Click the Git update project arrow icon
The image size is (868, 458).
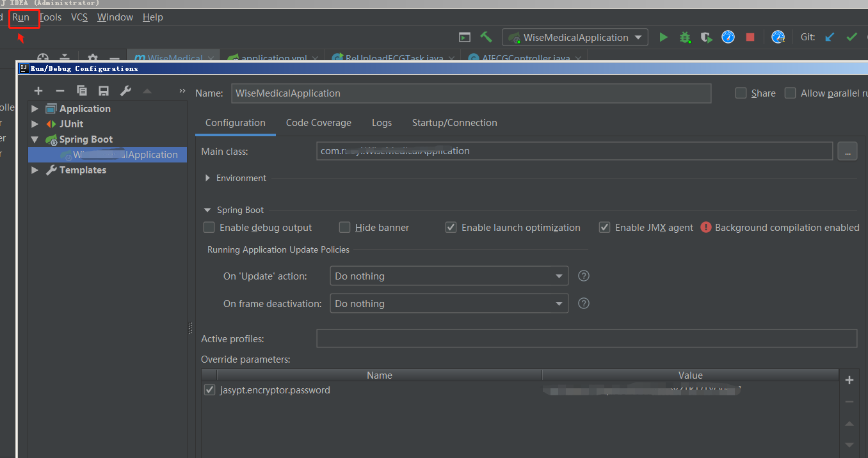coord(830,37)
